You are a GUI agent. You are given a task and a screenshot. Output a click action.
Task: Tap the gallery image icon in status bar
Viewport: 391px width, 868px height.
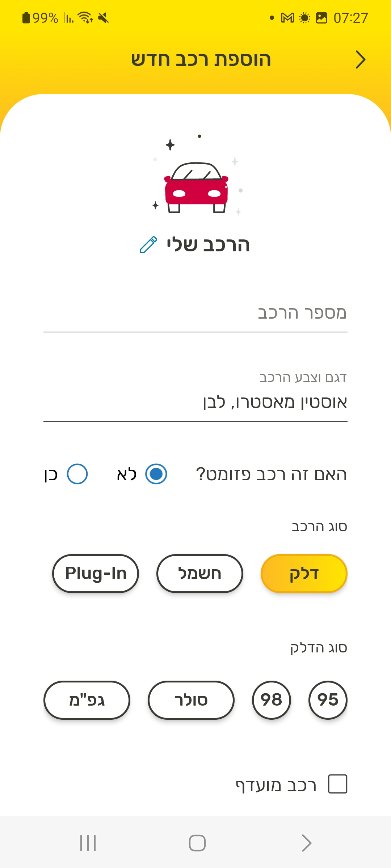coord(321,18)
